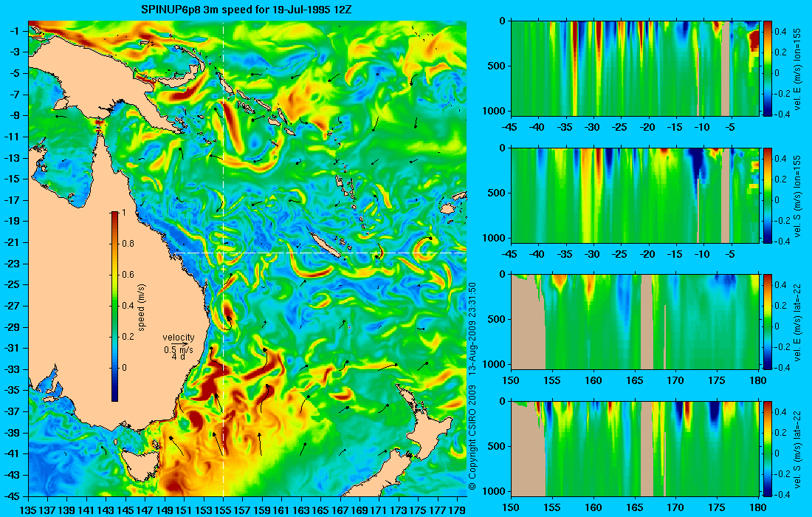Image resolution: width=812 pixels, height=517 pixels.
Task: Click the color bar beside vel. E lon=155
Action: (x=768, y=69)
